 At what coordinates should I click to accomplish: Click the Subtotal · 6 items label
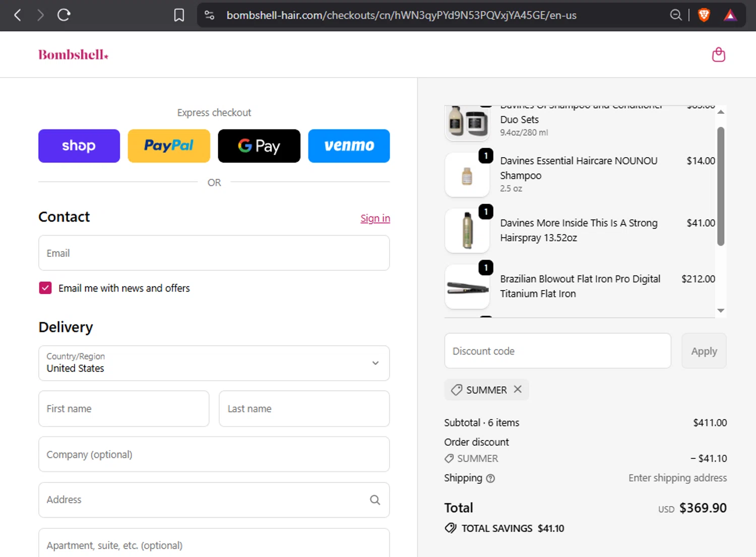tap(481, 423)
